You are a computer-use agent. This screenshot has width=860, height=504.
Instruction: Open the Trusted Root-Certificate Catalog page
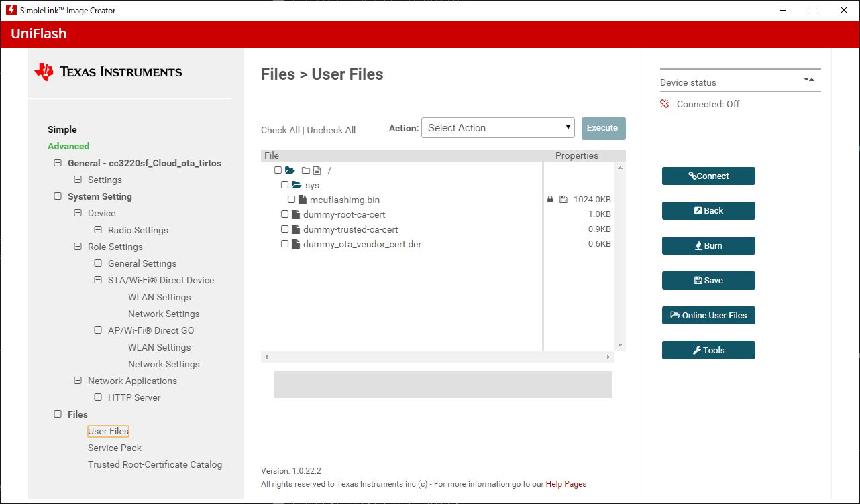[155, 464]
